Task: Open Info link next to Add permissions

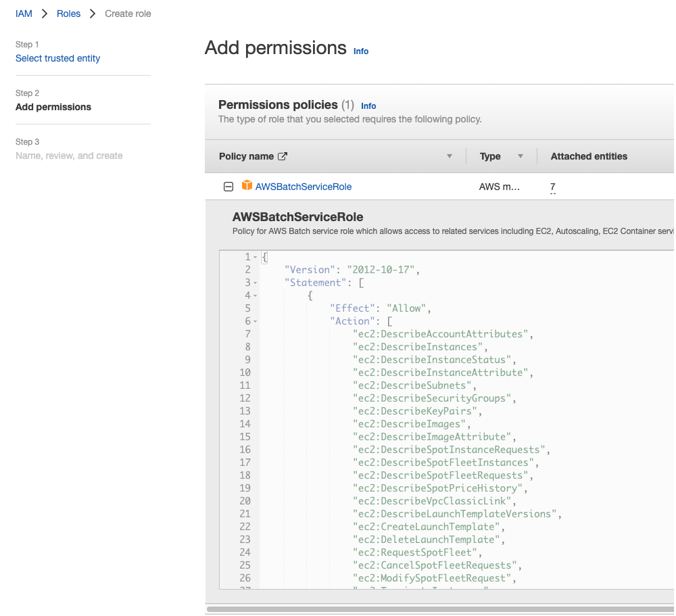Action: [x=361, y=51]
